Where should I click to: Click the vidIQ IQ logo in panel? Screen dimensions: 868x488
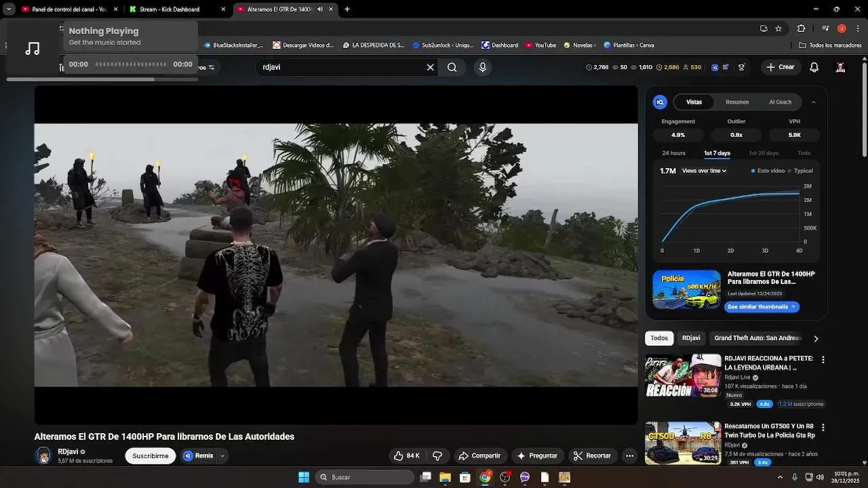tap(660, 102)
